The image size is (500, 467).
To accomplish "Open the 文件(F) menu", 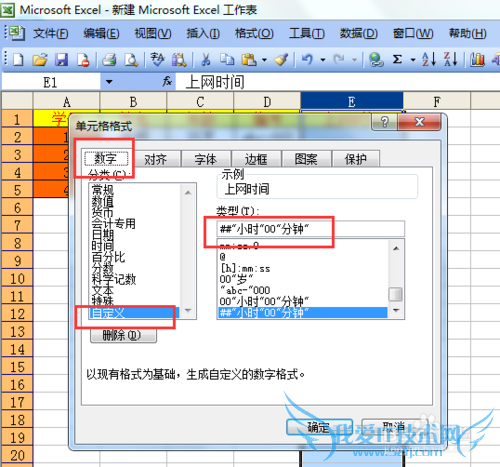I will pos(51,33).
